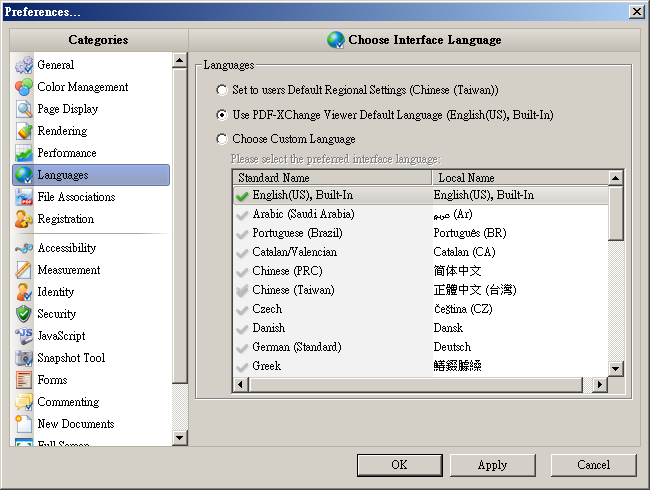Click the green checkmark beside English(US), Built-In
Screen dimensions: 650x490
pos(242,196)
